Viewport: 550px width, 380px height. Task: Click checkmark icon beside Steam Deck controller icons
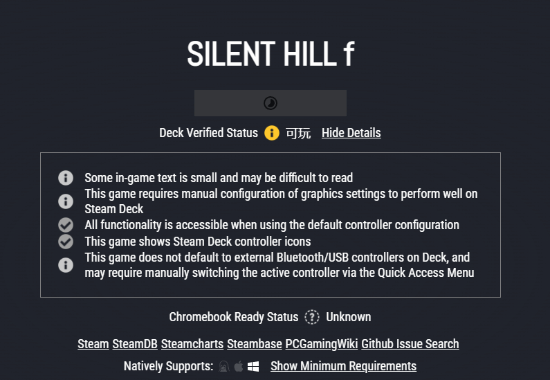[66, 241]
